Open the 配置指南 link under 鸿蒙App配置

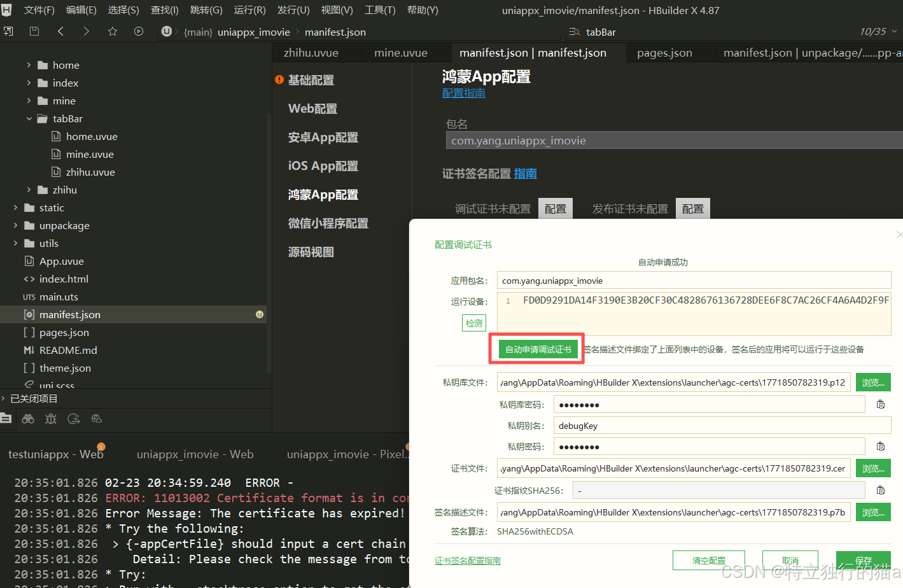pos(464,93)
